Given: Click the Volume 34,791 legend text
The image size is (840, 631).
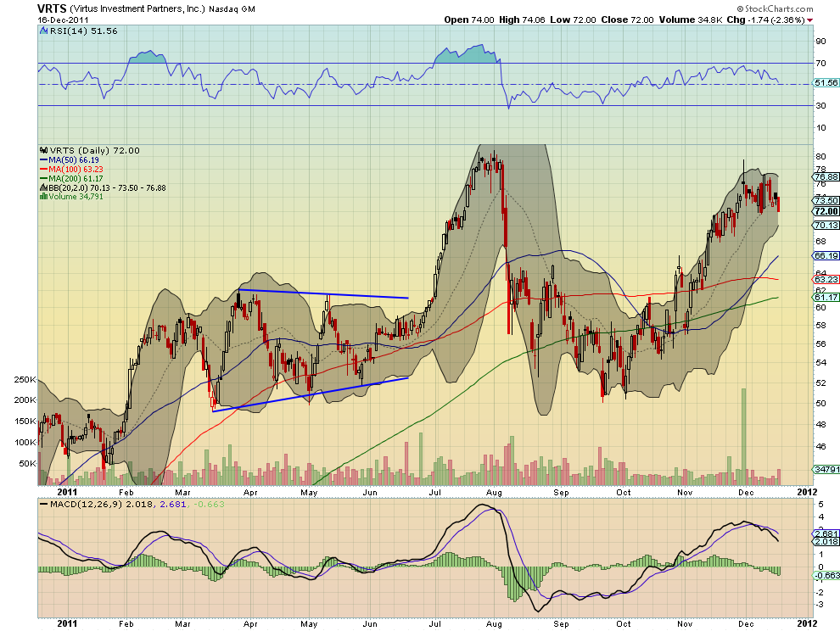Looking at the screenshot, I should click(76, 197).
